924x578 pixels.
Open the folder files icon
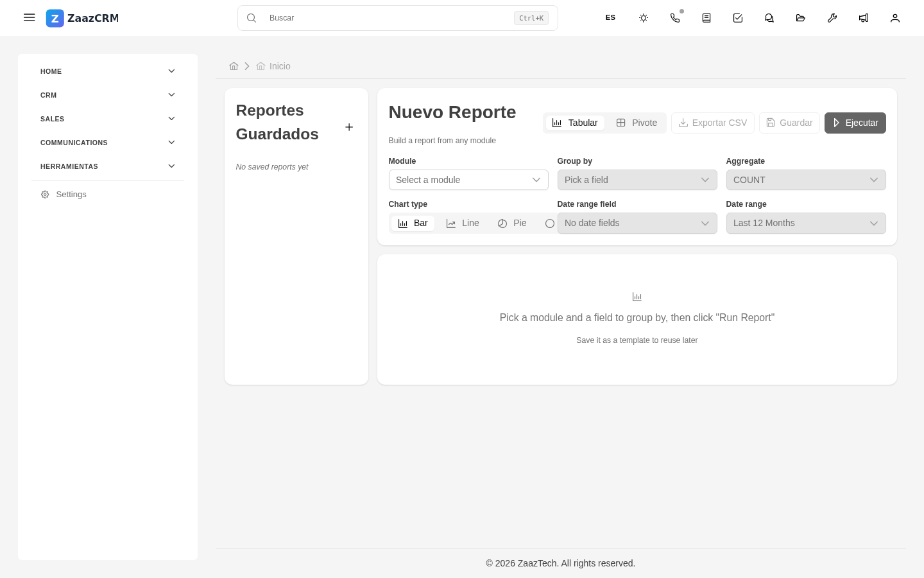click(x=801, y=18)
